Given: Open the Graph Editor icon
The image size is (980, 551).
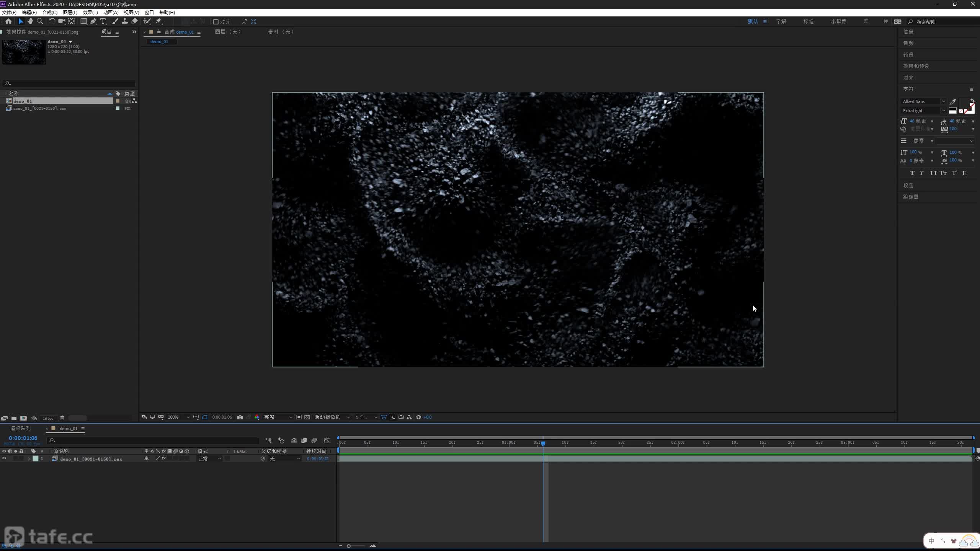Looking at the screenshot, I should (327, 440).
